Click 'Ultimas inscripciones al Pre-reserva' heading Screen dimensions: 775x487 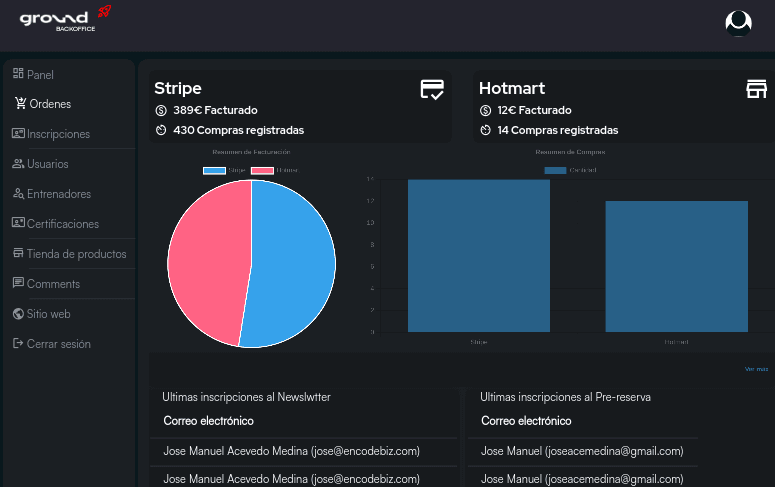(565, 397)
